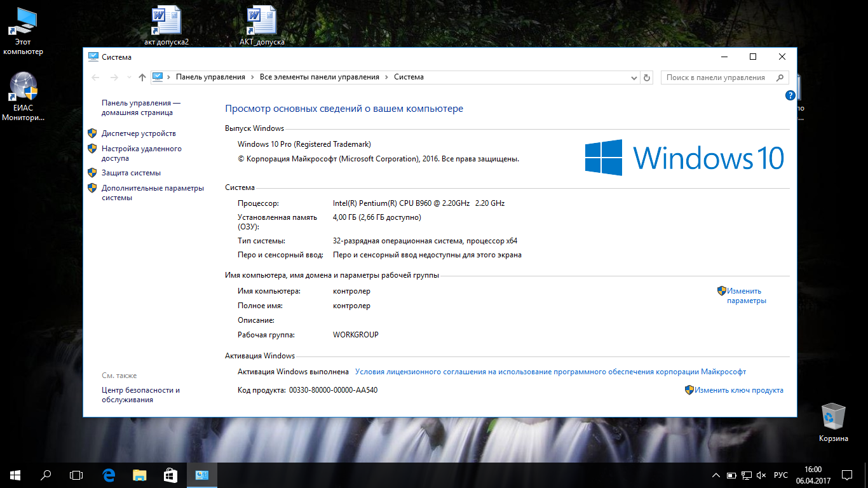Open Панель управления — домашняя страница link
This screenshot has height=488, width=868.
click(141, 107)
